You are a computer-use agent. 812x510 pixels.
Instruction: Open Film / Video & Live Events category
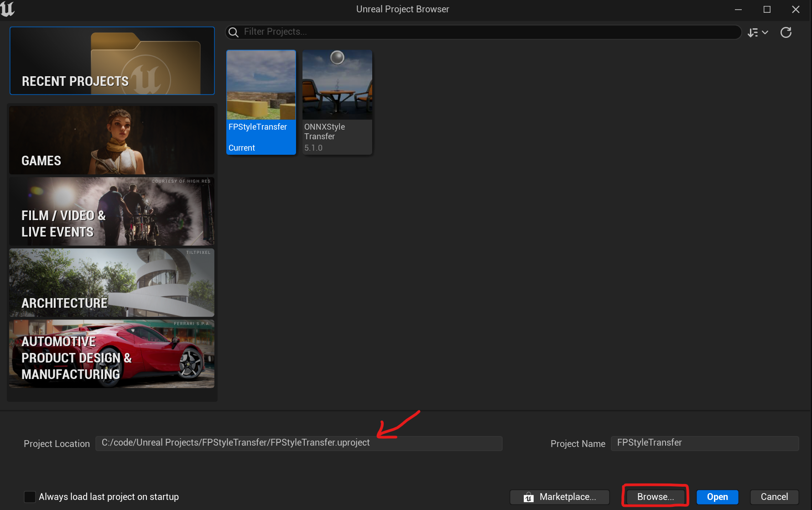coord(112,211)
